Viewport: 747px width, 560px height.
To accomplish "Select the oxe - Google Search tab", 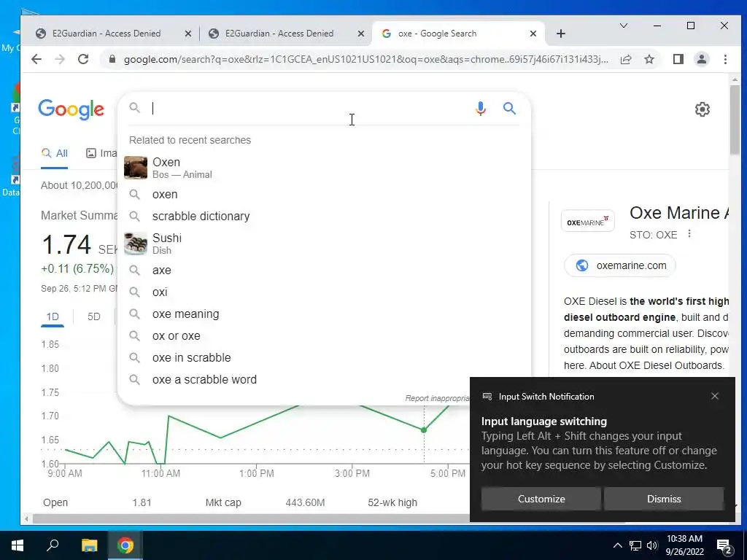I will (x=458, y=34).
